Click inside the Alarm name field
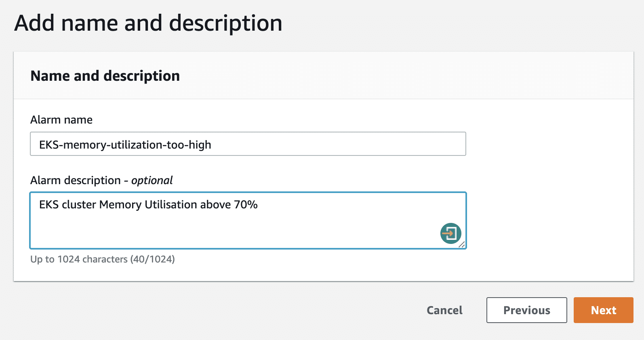 [x=283, y=144]
